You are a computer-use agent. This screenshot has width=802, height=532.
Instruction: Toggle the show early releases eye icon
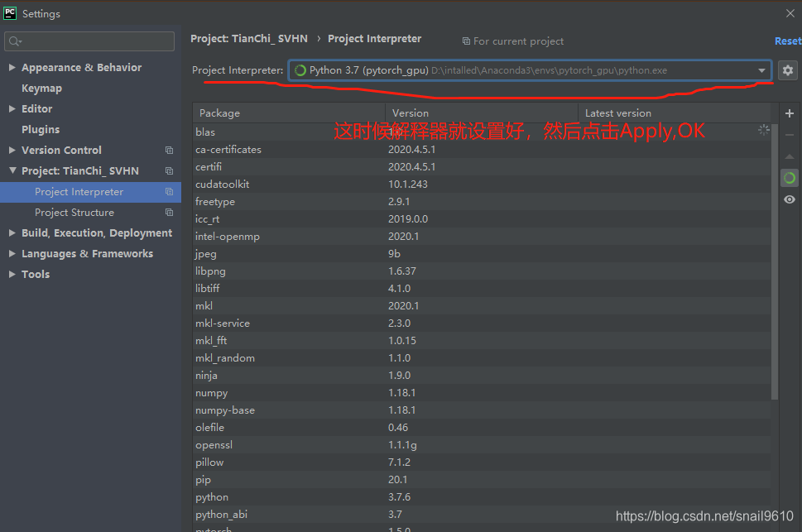pos(790,199)
